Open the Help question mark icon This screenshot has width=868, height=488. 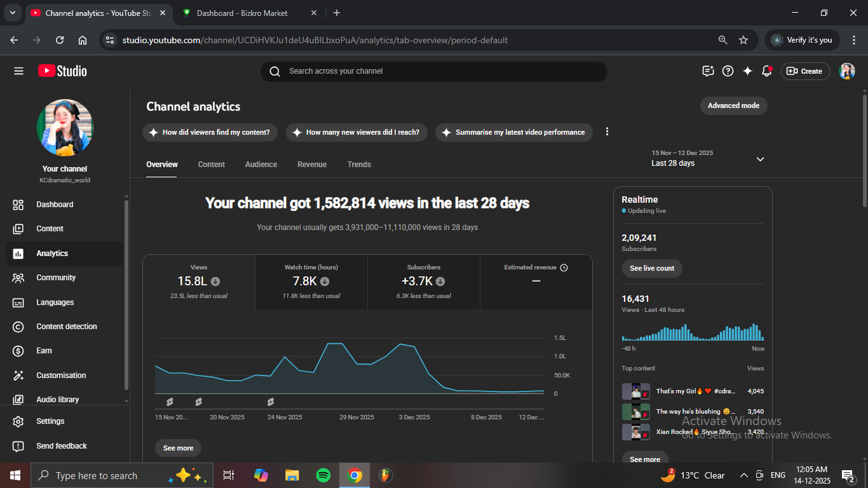(728, 71)
